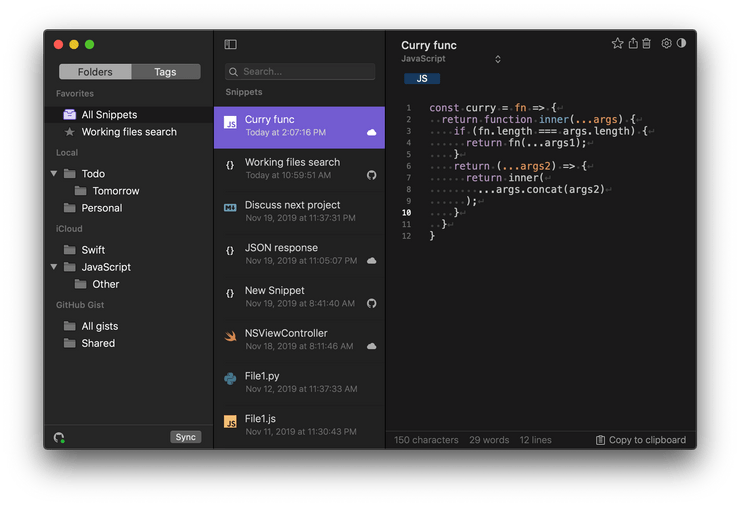
Task: Click the '29 words' status text
Action: pos(489,440)
